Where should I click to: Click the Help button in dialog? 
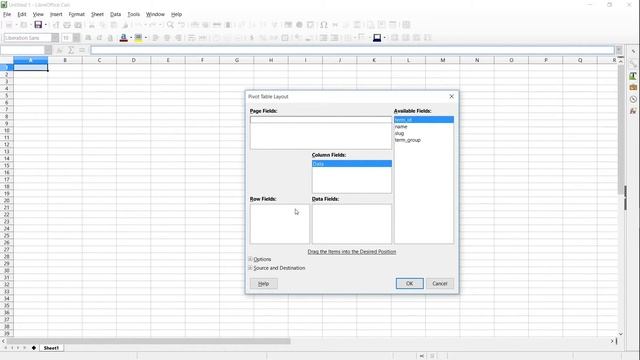(x=264, y=283)
